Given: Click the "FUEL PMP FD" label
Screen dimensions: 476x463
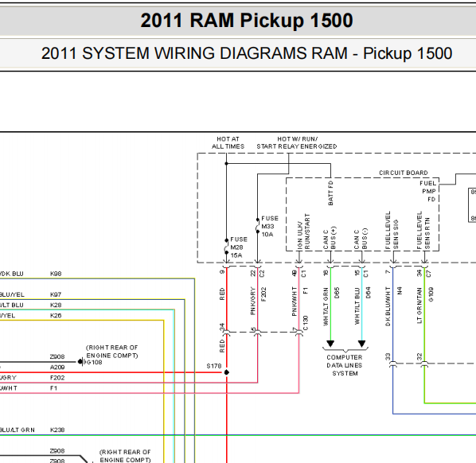Looking at the screenshot, I should (x=428, y=191).
